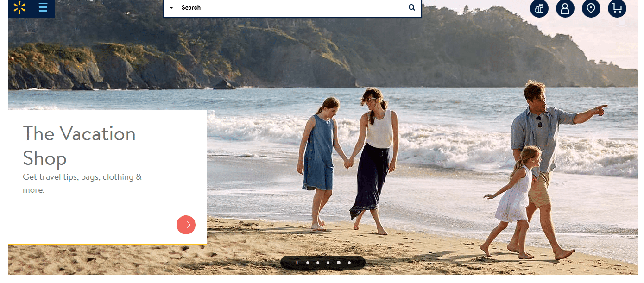Select the enlarged active carousel dot
The width and height of the screenshot is (644, 283).
pos(339,263)
